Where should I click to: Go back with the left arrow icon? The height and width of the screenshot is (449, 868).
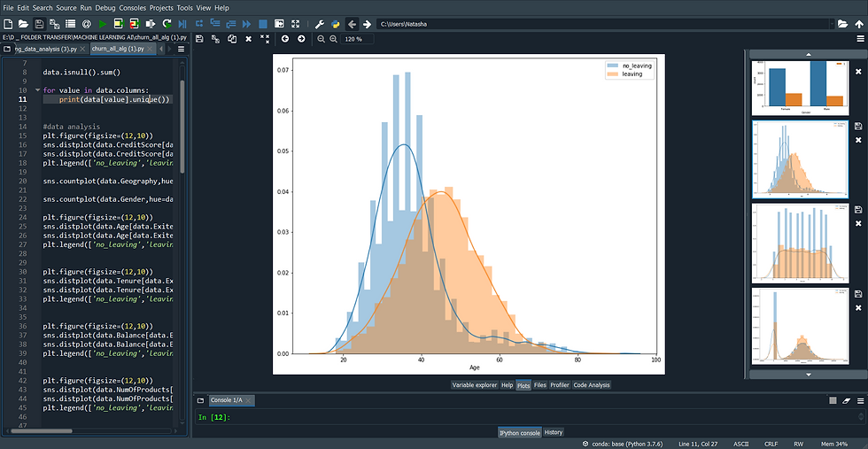(352, 24)
